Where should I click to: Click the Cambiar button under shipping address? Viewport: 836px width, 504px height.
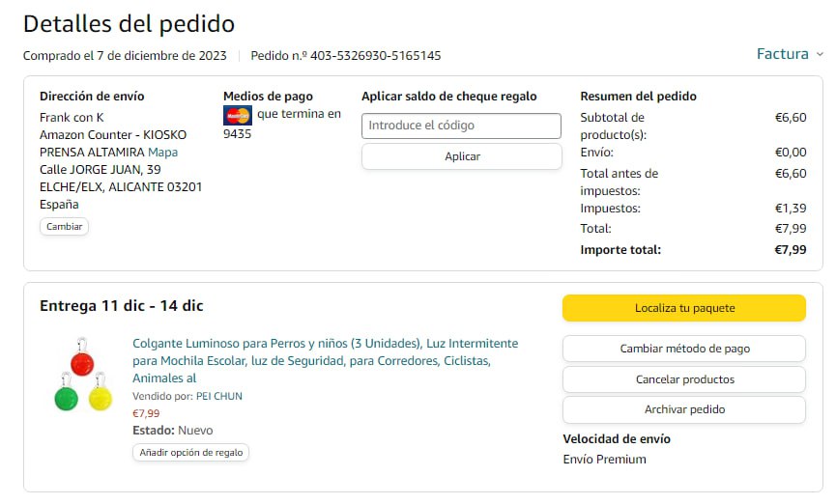pos(64,227)
